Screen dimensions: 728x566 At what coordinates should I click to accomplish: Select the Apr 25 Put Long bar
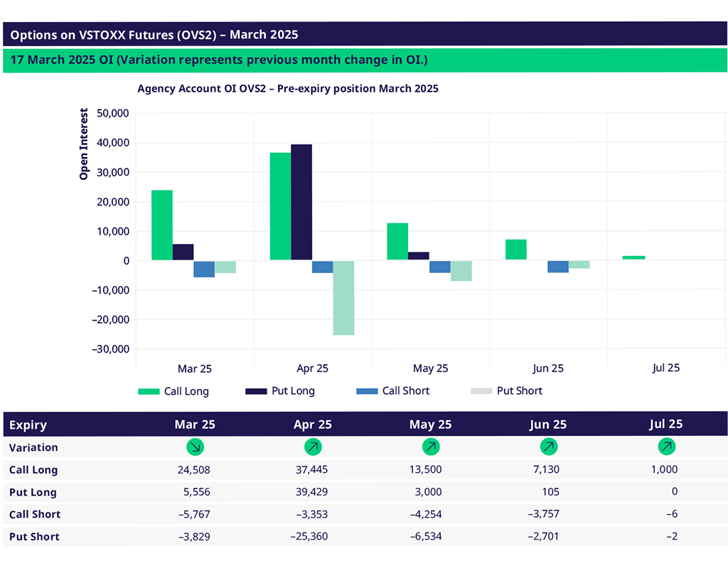301,203
